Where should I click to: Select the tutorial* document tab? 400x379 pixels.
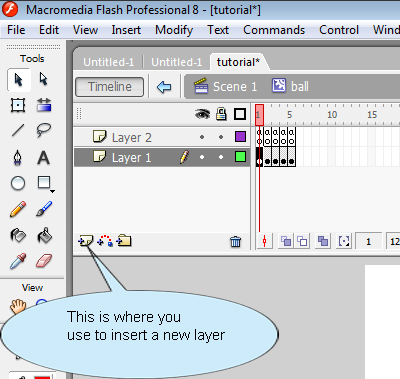(x=238, y=62)
